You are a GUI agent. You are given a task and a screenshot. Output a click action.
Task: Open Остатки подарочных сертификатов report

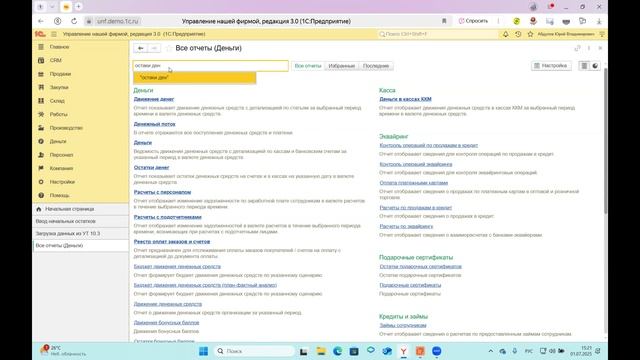[421, 267]
